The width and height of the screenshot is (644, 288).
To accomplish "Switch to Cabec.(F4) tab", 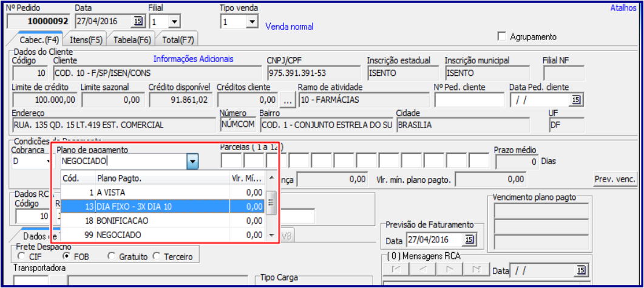I will coord(39,40).
